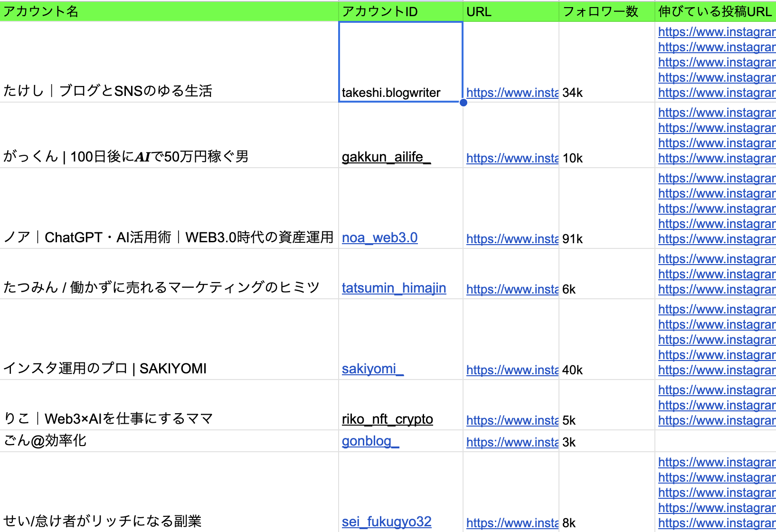
Task: Open the gakkun_ailife_ account ID link
Action: pos(386,157)
